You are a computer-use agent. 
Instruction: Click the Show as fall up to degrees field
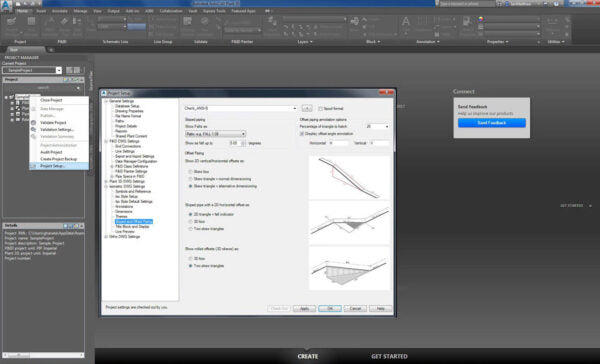tap(235, 143)
